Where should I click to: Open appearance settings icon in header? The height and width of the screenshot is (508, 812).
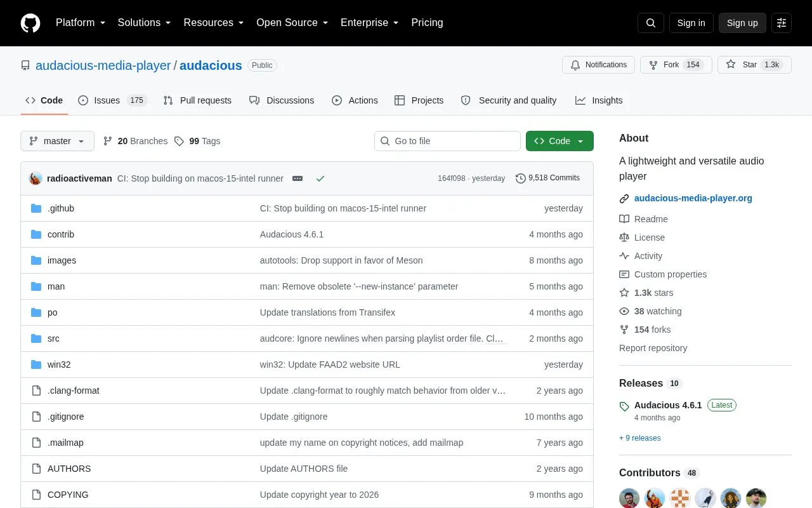tap(782, 23)
